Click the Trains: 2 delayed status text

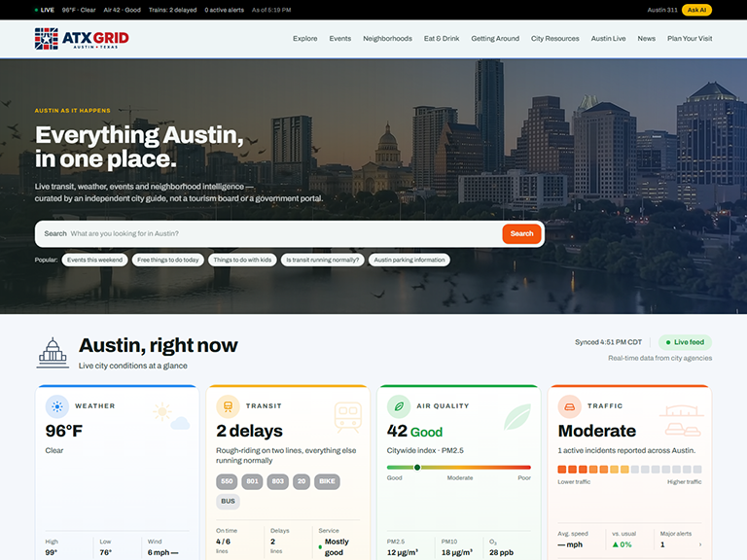[x=172, y=10]
